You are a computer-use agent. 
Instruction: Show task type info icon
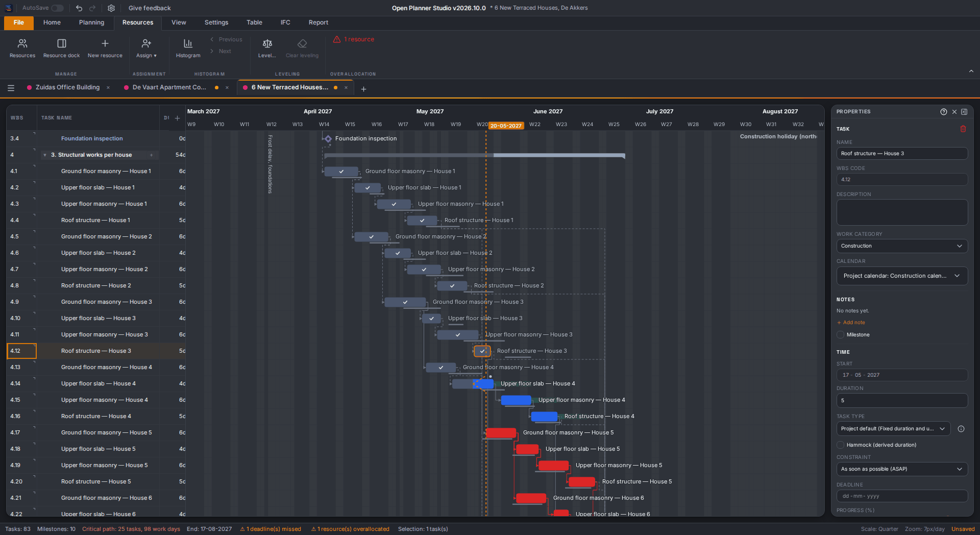click(961, 429)
